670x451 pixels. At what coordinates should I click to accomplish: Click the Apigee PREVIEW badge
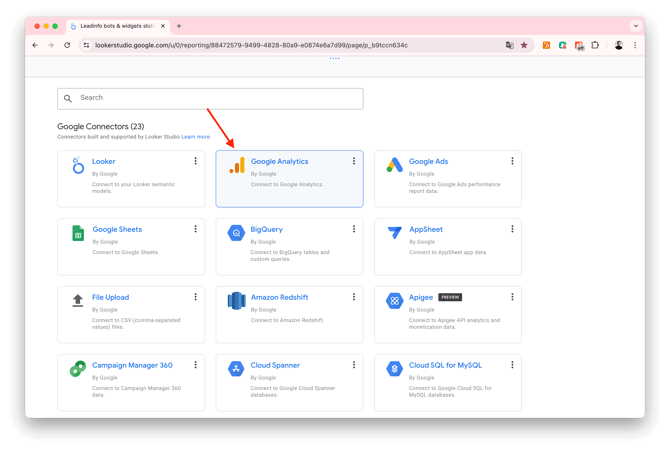coord(450,297)
